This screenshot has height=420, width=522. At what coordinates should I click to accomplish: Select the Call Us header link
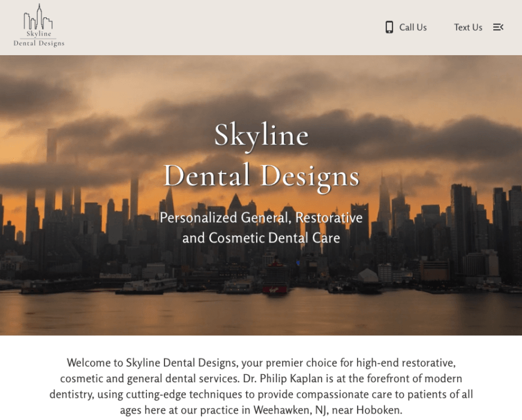pos(406,27)
